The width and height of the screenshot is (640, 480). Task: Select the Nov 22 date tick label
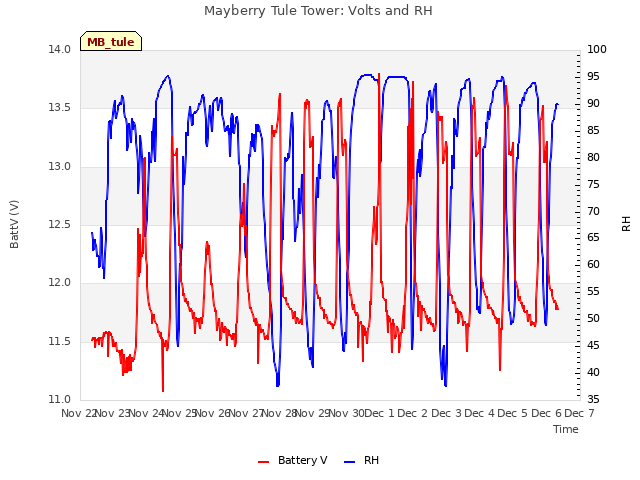(78, 413)
